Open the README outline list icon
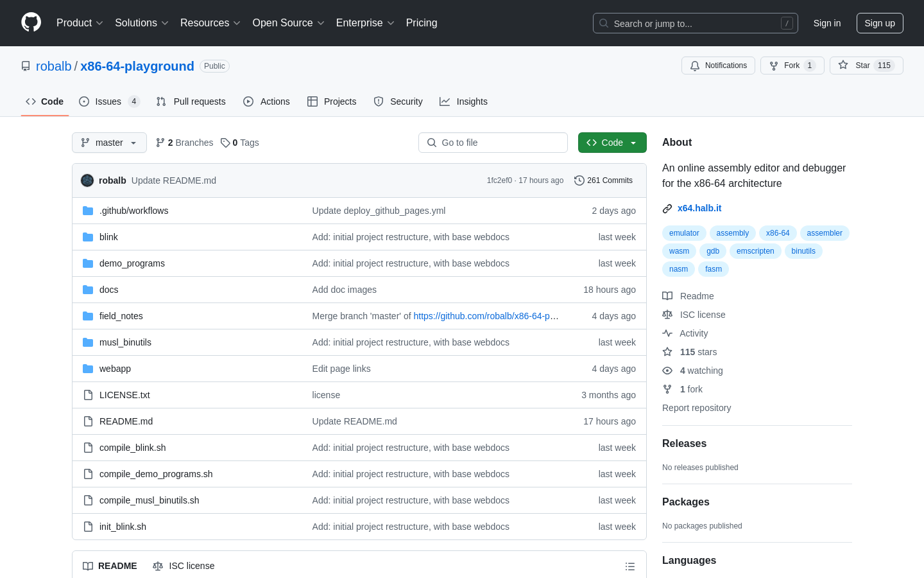 pos(630,566)
